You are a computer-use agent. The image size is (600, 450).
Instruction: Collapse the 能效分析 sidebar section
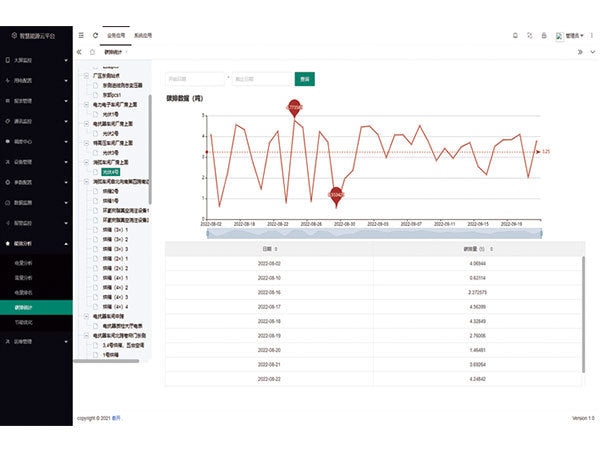[36, 243]
